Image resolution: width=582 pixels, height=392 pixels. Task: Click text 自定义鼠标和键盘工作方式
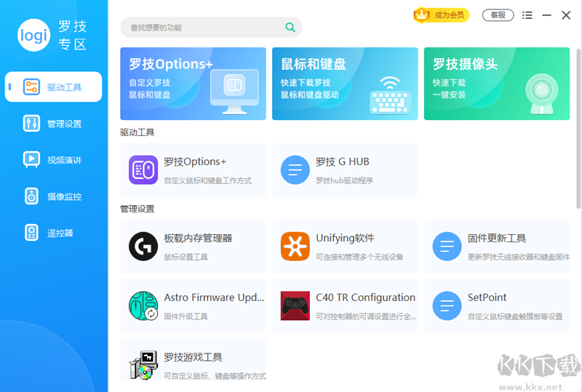pyautogui.click(x=208, y=181)
